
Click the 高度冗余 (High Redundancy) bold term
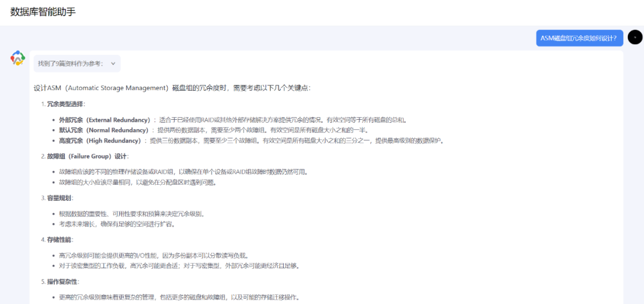click(x=100, y=141)
